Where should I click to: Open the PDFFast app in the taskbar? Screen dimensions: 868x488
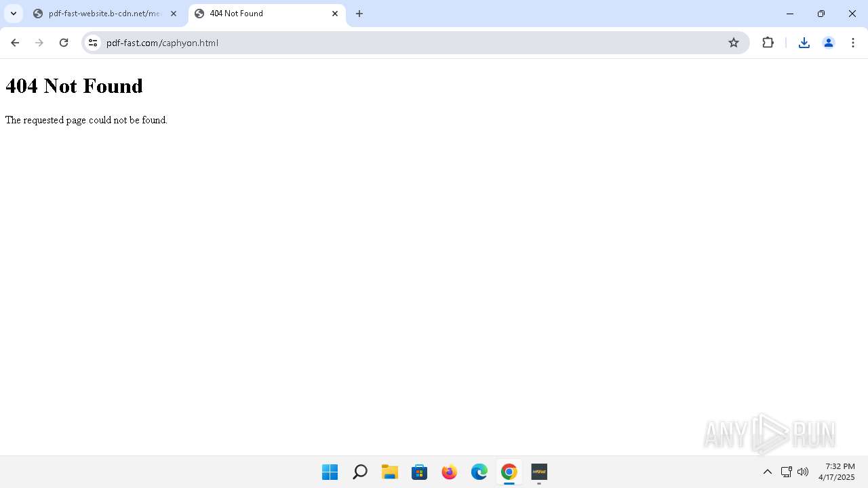pyautogui.click(x=539, y=472)
